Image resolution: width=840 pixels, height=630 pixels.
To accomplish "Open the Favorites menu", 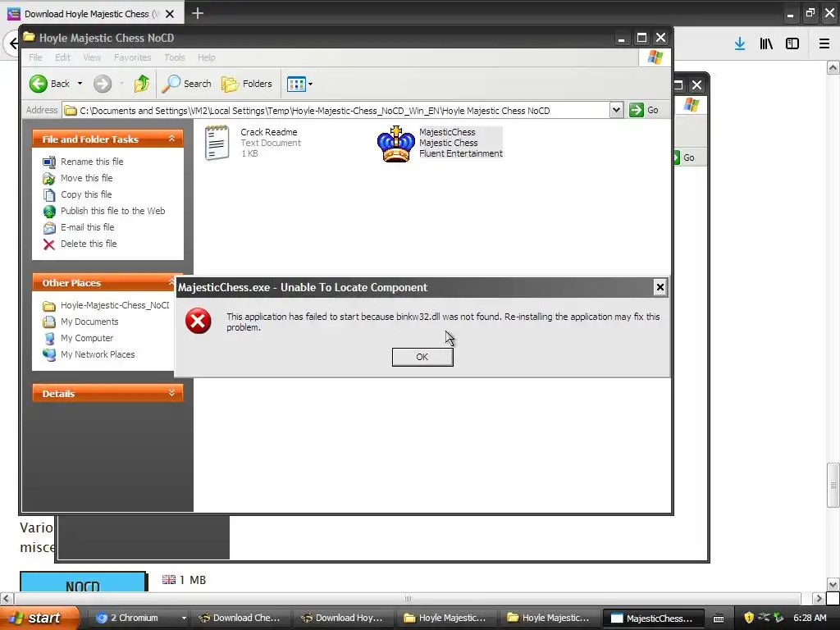I will tap(132, 57).
